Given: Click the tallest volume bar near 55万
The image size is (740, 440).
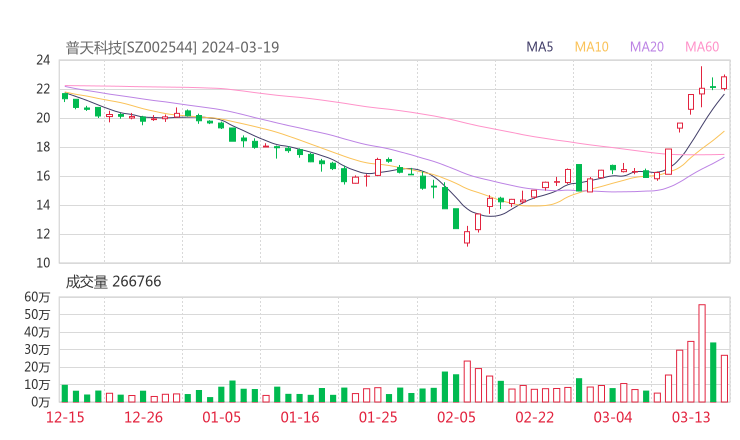Looking at the screenshot, I should pyautogui.click(x=702, y=354).
